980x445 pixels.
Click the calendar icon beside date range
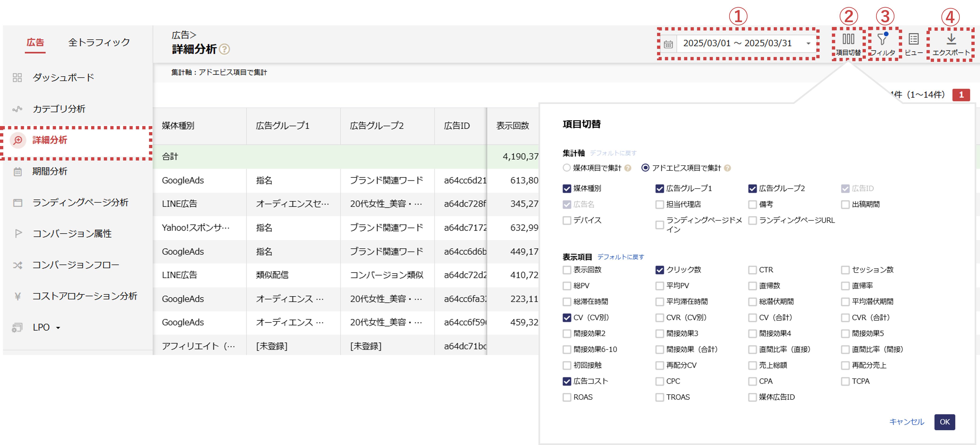pyautogui.click(x=668, y=44)
